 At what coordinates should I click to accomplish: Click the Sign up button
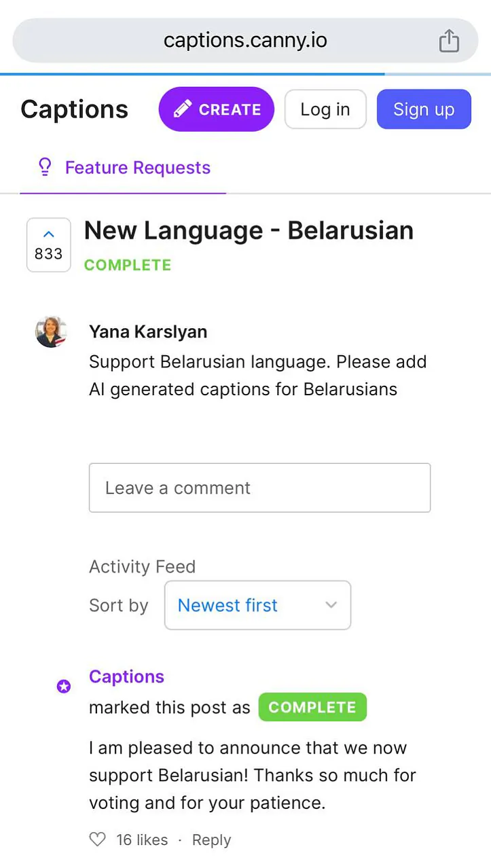tap(424, 109)
